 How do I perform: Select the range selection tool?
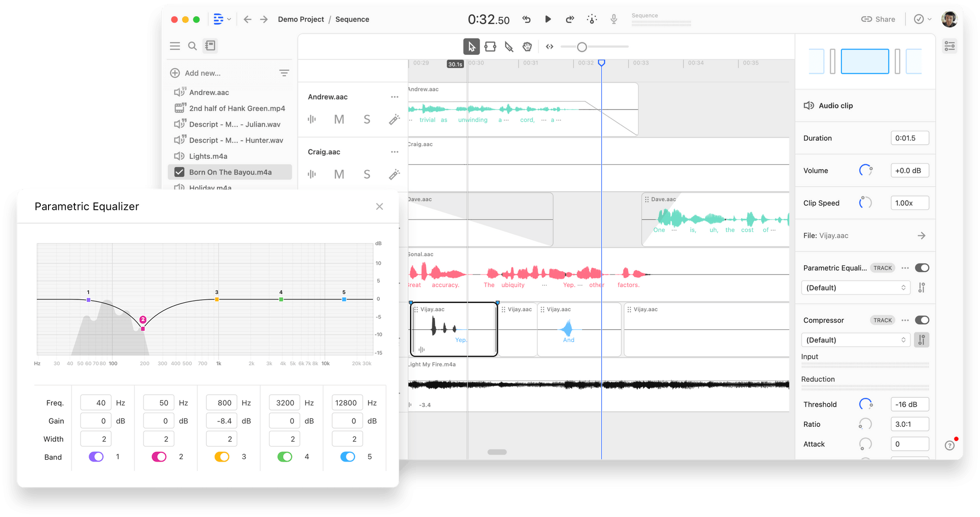point(490,46)
